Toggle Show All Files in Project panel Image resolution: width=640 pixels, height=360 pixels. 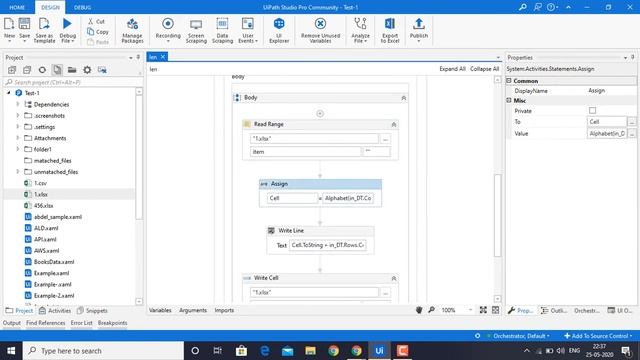(x=57, y=70)
